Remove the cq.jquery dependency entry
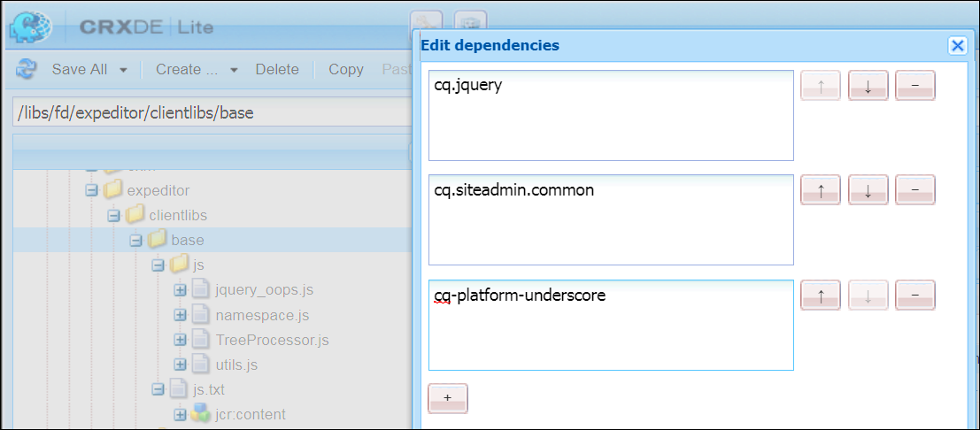This screenshot has width=980, height=430. (915, 86)
